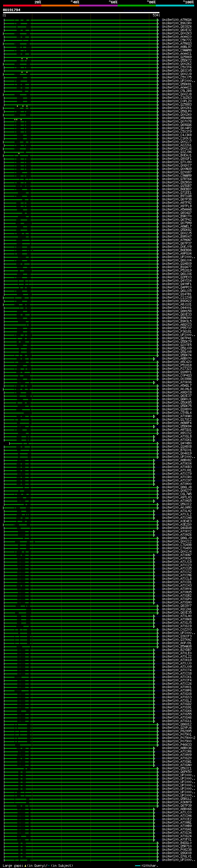The height and width of the screenshot is (868, 197).
Task: Select hit UniRef100_P27323
Action: [x=176, y=369]
